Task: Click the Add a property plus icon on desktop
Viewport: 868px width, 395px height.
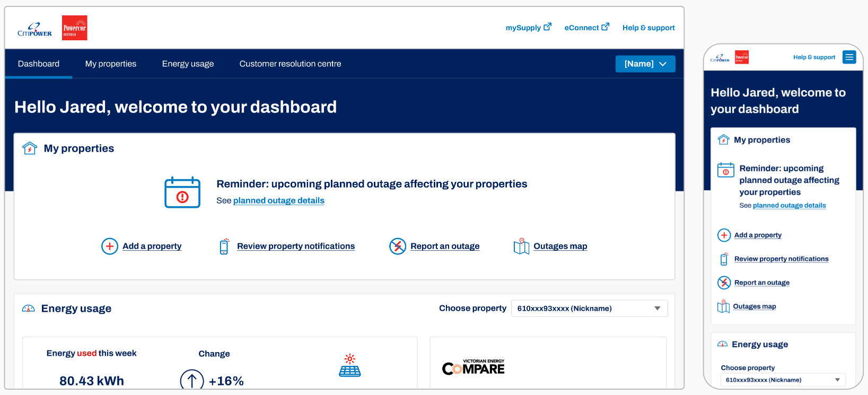Action: point(109,246)
